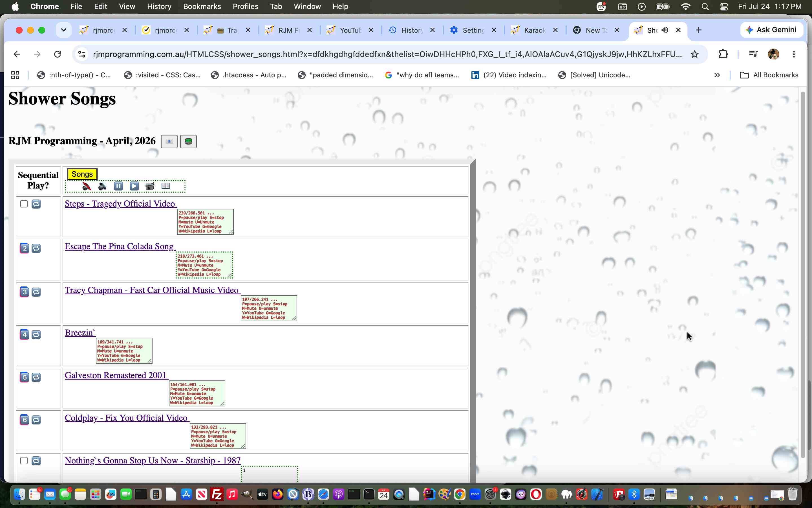
Task: Toggle loop for the Breezin` row
Action: 36,335
